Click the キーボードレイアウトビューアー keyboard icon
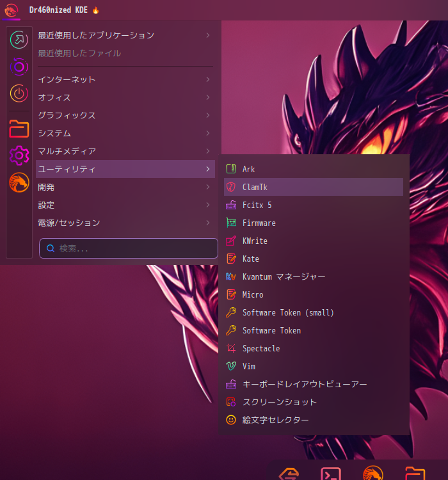 point(231,384)
